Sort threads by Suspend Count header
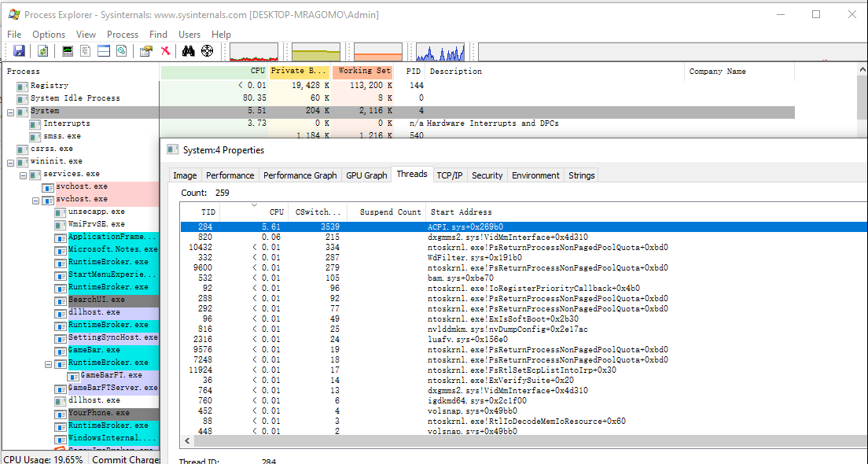868x464 pixels. (386, 212)
